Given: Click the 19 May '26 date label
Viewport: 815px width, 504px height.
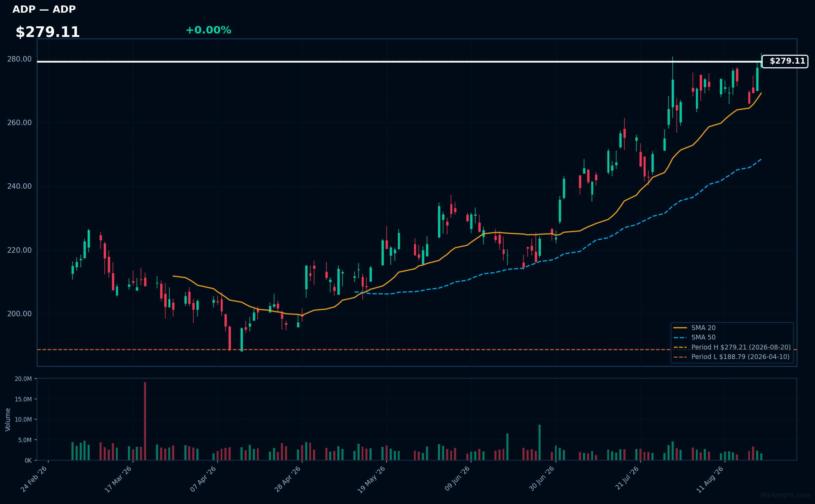Looking at the screenshot, I should coord(372,479).
